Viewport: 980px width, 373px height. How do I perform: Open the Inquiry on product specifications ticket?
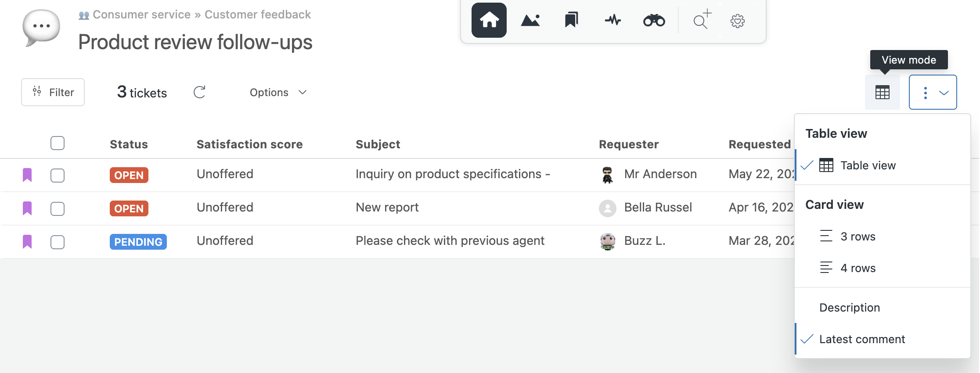tap(453, 174)
